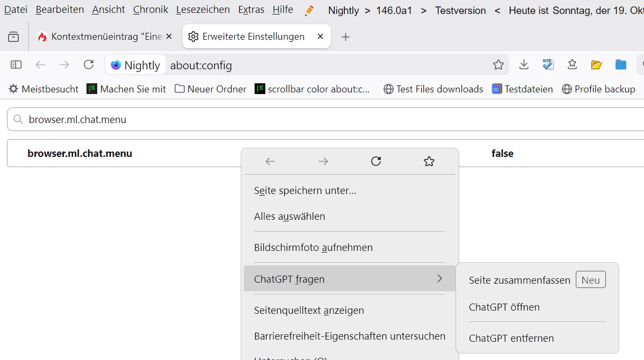
Task: Open the Testdateien bookmark
Action: pyautogui.click(x=523, y=89)
